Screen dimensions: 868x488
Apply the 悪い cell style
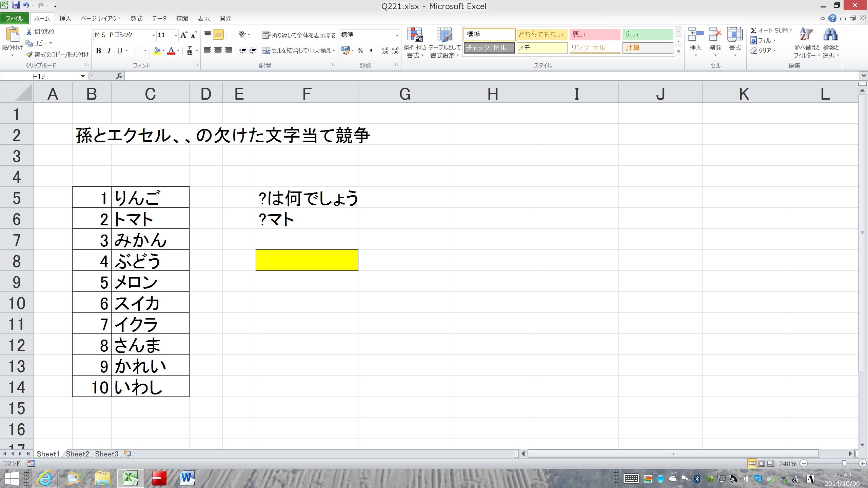[x=594, y=35]
